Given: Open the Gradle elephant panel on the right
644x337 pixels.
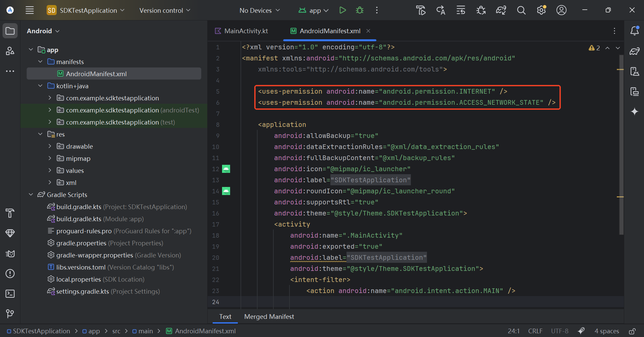Looking at the screenshot, I should [635, 51].
